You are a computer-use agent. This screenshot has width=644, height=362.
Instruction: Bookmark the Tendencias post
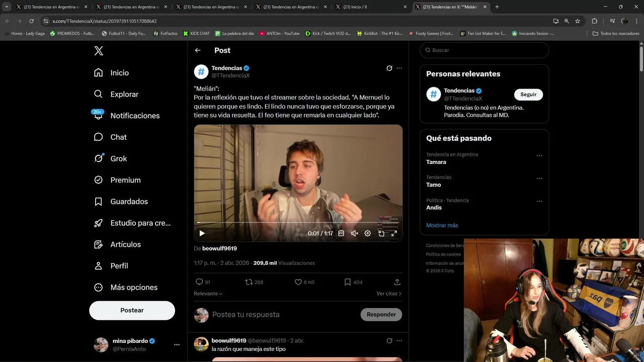click(347, 282)
